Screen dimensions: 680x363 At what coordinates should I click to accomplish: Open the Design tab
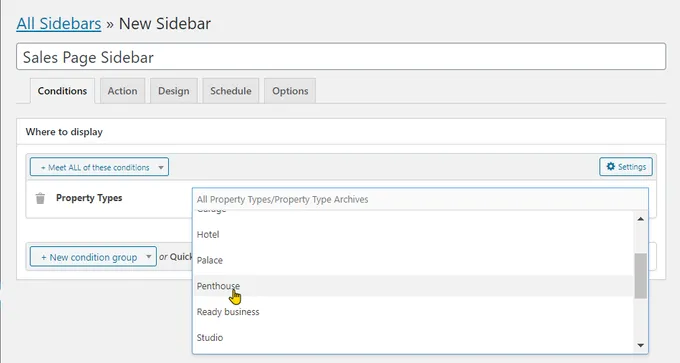coord(173,91)
